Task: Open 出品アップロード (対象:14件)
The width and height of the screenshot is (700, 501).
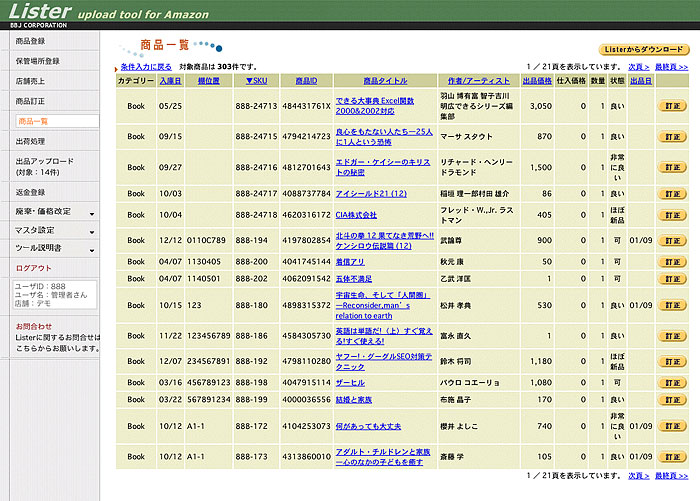Action: tap(45, 167)
